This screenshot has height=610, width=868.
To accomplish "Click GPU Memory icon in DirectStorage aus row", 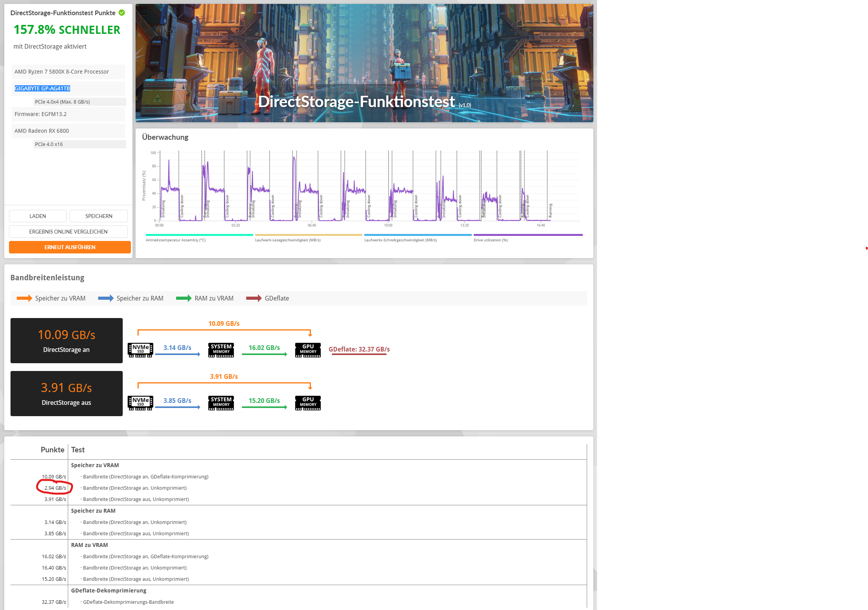I will 308,403.
